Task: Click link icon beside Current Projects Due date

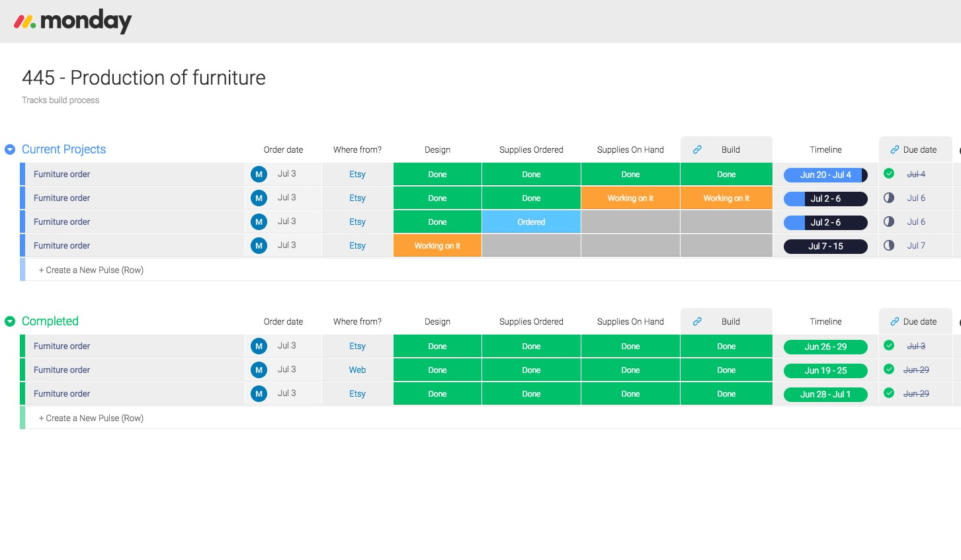Action: coord(894,149)
